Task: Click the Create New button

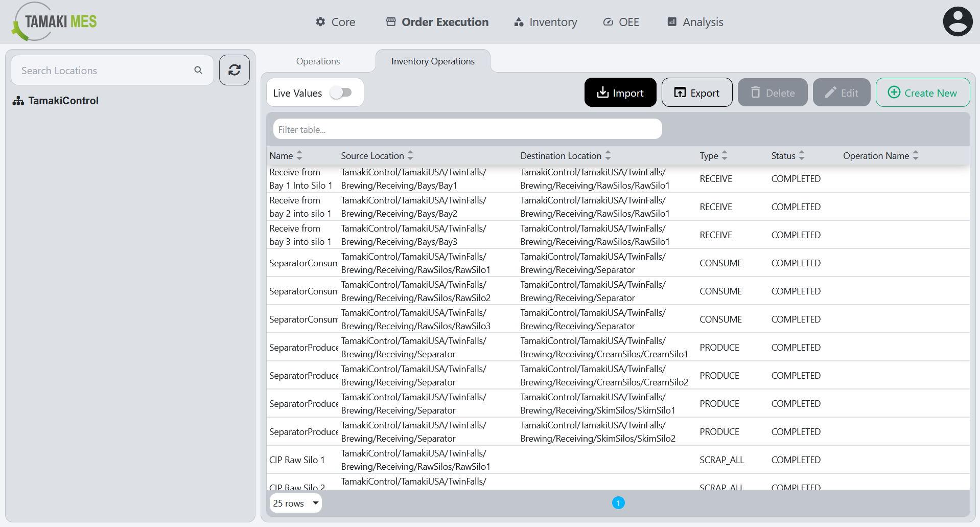Action: coord(922,93)
